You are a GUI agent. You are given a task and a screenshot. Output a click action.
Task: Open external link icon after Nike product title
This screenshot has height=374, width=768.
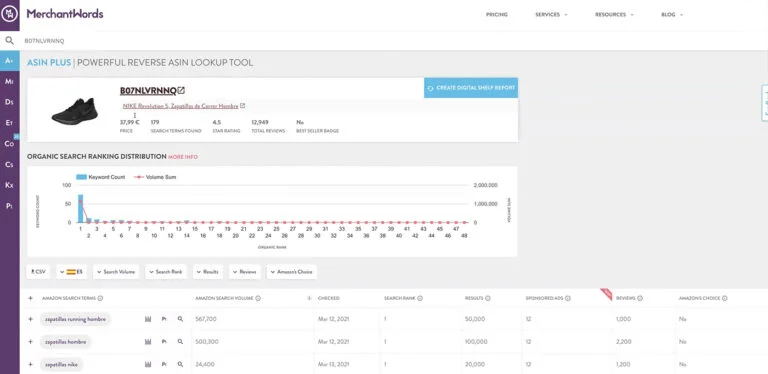click(242, 106)
